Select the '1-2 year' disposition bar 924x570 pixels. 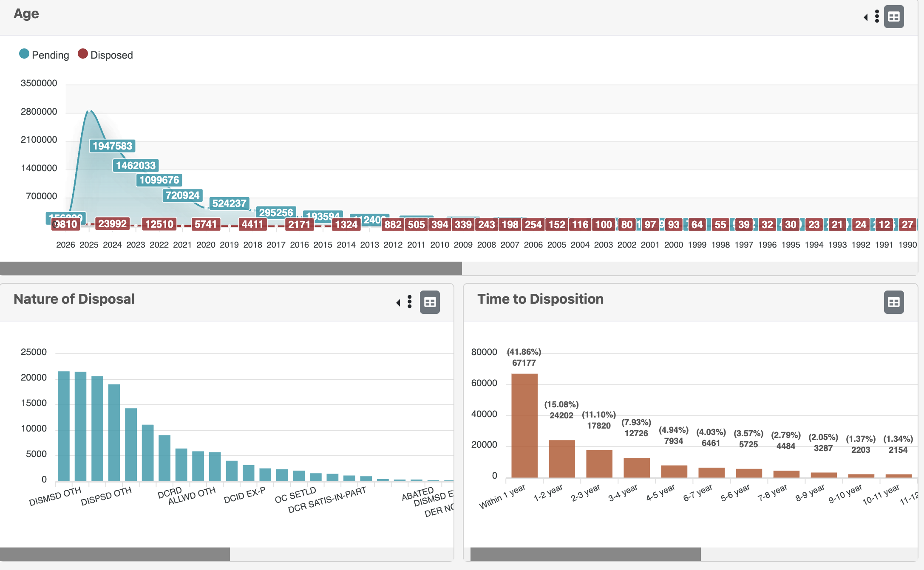pyautogui.click(x=561, y=459)
